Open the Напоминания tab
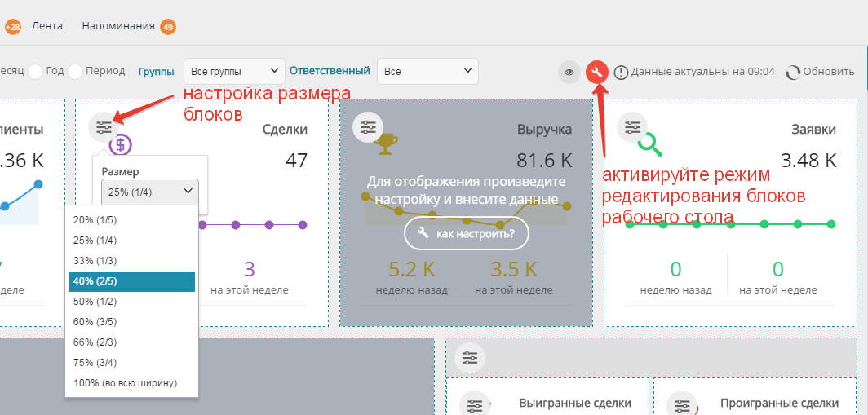This screenshot has width=868, height=415. [x=118, y=26]
